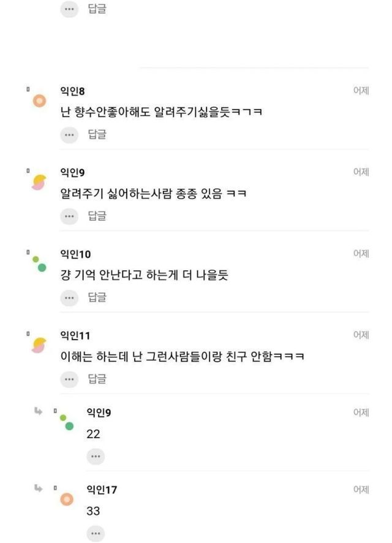Open more options at top comment
The height and width of the screenshot is (543, 392).
[69, 9]
